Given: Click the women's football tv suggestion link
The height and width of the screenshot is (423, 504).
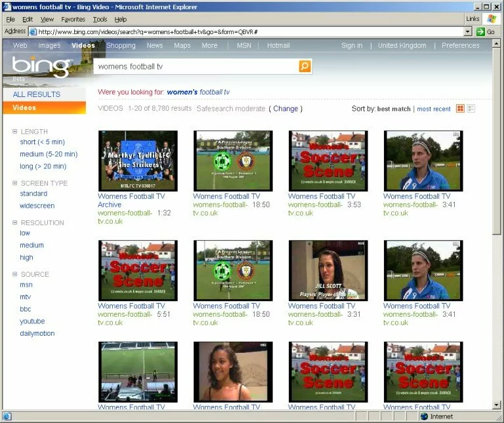Looking at the screenshot, I should pos(198,92).
